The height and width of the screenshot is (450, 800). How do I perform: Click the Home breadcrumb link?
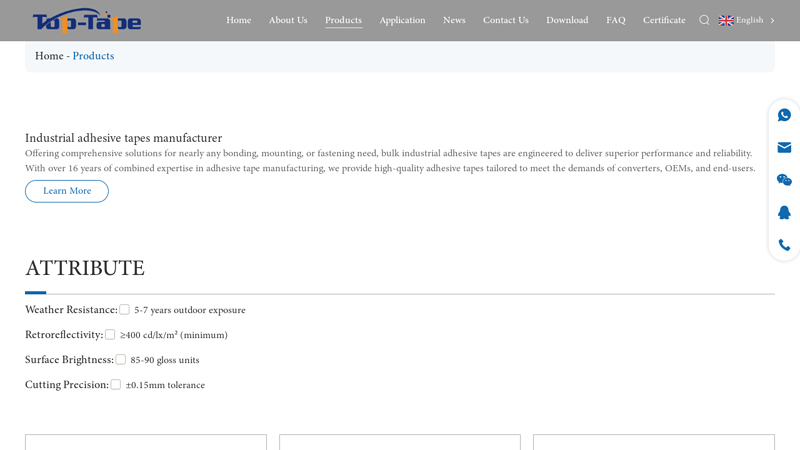(x=49, y=56)
